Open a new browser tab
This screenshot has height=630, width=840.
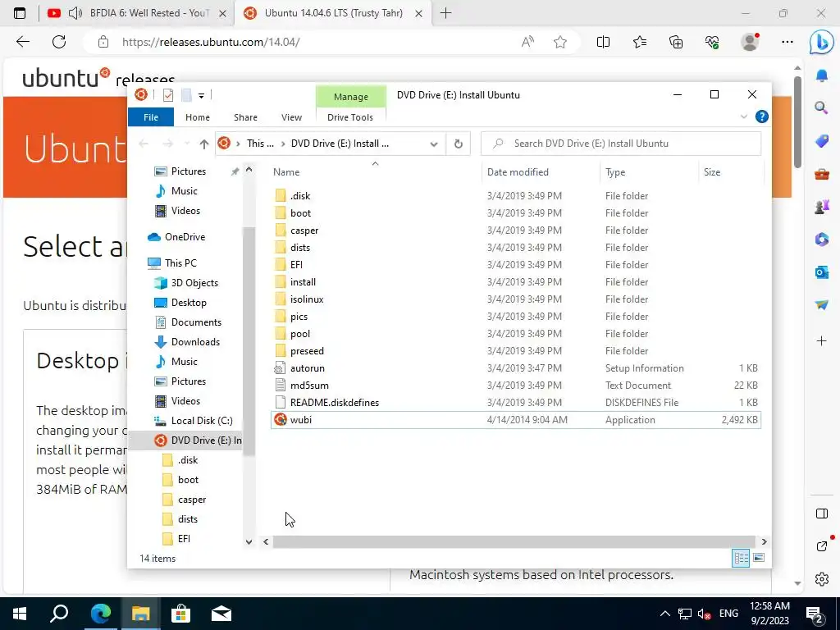coord(445,13)
